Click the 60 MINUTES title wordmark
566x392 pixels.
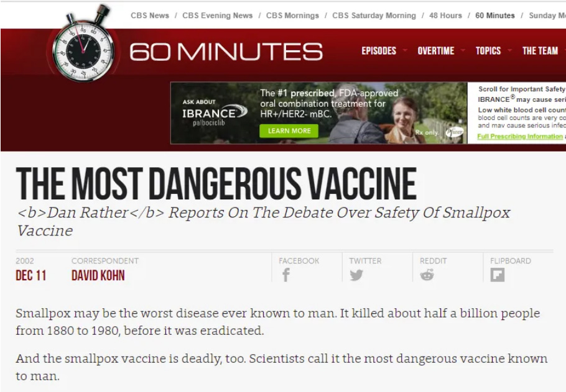click(226, 52)
